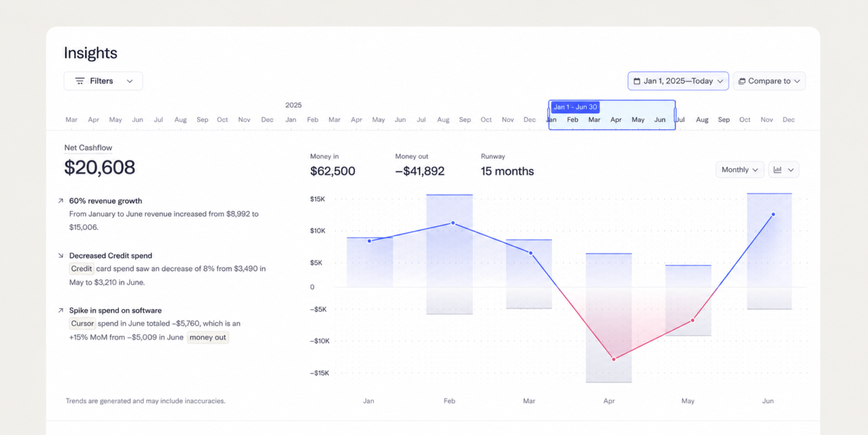Image resolution: width=868 pixels, height=435 pixels.
Task: Click the Compare to calendar icon
Action: (742, 81)
